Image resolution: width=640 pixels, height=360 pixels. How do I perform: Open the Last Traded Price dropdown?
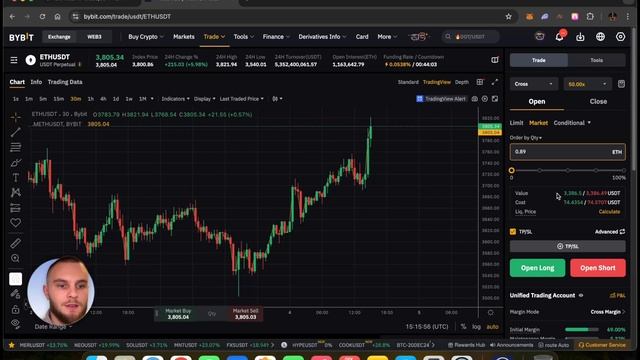pyautogui.click(x=242, y=99)
